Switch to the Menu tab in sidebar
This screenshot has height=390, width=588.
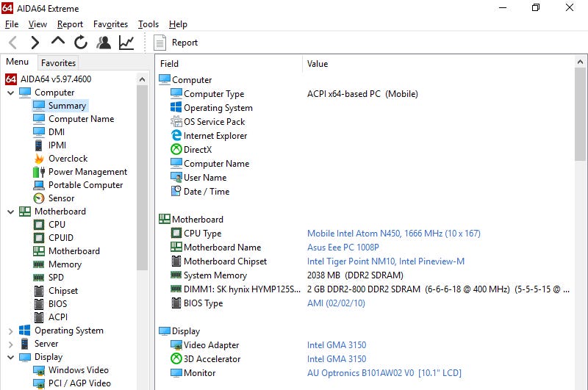[17, 62]
